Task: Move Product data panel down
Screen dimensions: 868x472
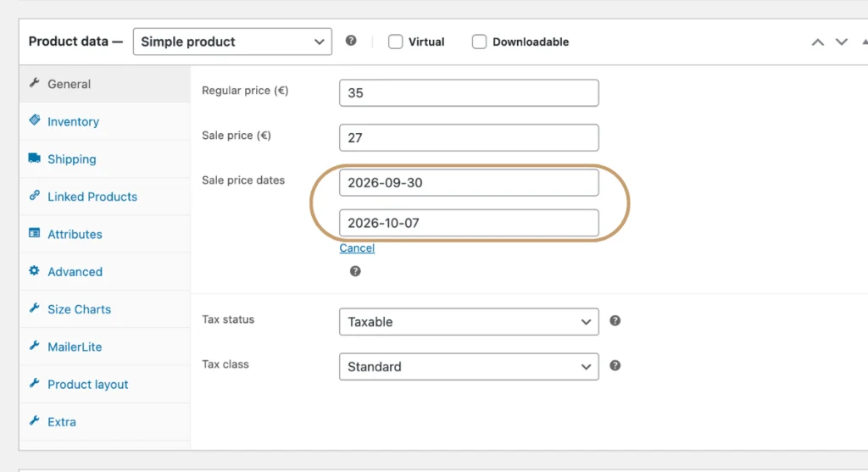Action: pos(842,42)
